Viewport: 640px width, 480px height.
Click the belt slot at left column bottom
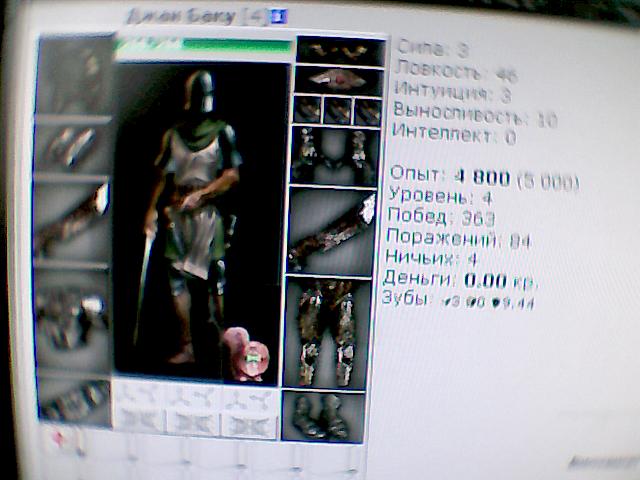[75, 402]
